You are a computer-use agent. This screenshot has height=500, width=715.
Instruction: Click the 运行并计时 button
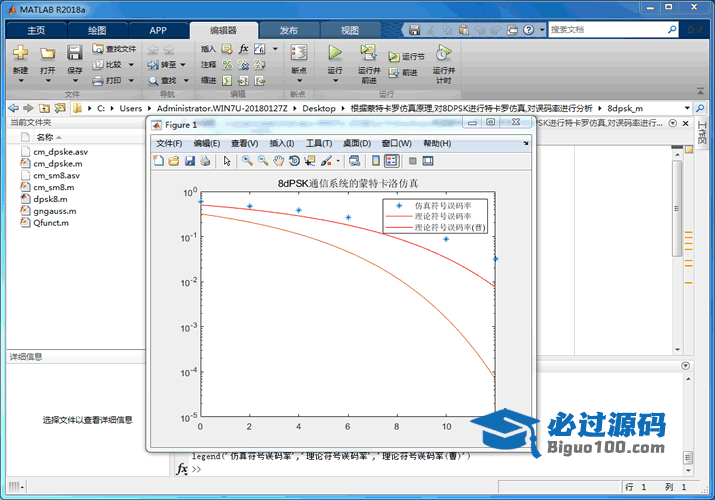point(444,64)
